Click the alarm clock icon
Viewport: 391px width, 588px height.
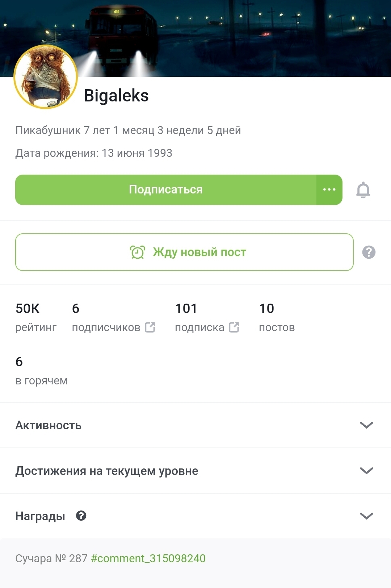[x=138, y=252]
